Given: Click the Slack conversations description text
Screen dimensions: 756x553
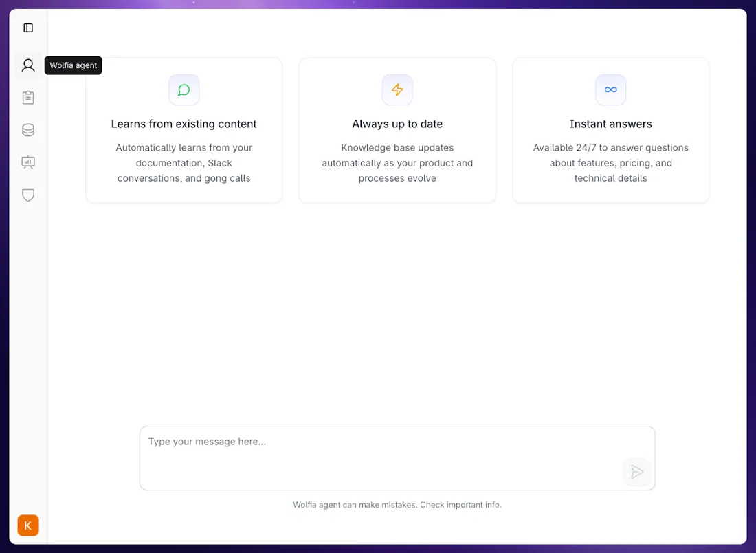Looking at the screenshot, I should (184, 162).
